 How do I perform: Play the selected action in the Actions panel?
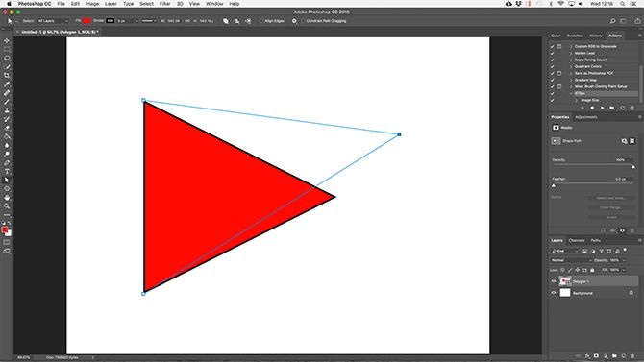(x=602, y=108)
